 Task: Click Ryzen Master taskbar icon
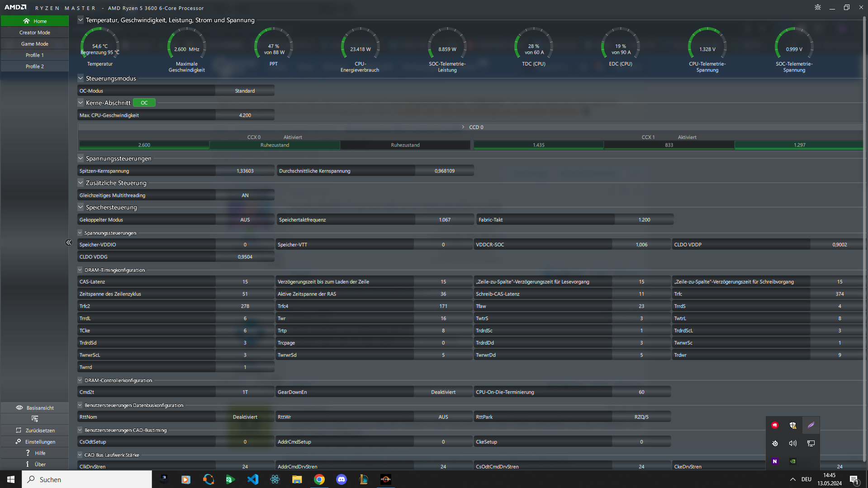click(385, 479)
